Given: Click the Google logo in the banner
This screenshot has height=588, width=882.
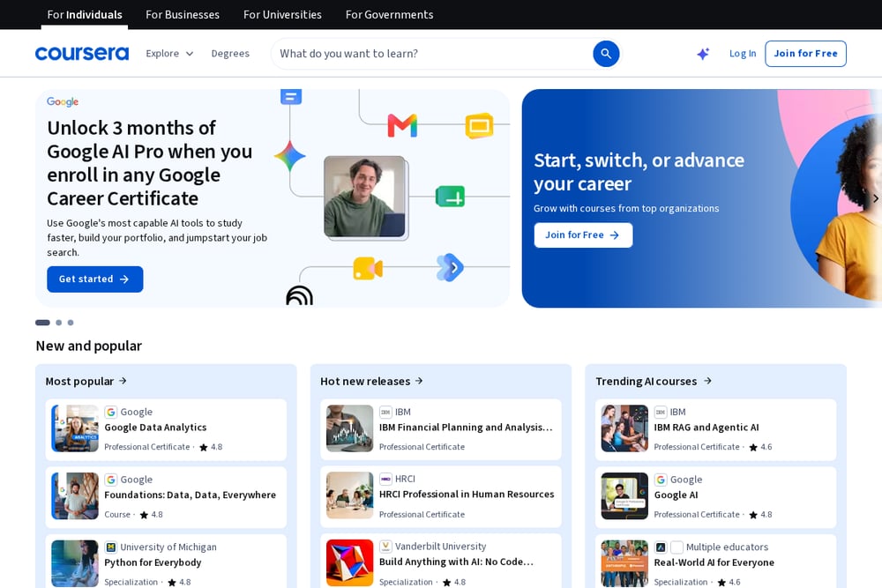Looking at the screenshot, I should (63, 101).
